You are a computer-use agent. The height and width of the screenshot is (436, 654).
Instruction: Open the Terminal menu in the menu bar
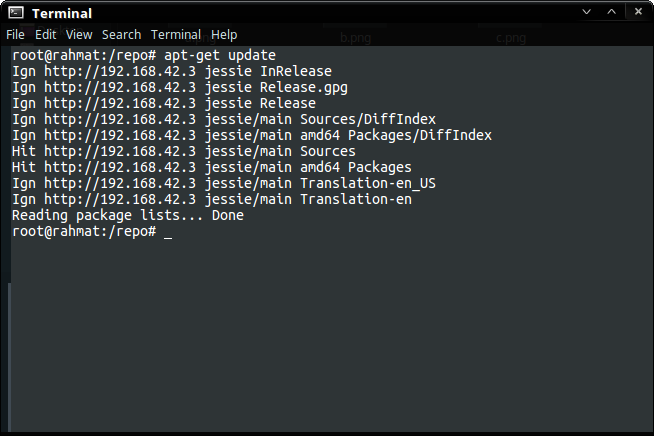coord(176,34)
